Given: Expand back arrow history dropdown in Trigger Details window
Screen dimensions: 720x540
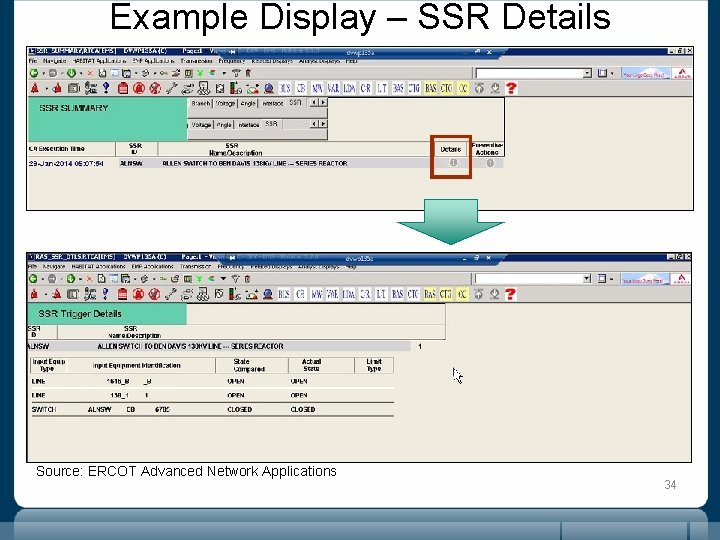Looking at the screenshot, I should (42, 279).
